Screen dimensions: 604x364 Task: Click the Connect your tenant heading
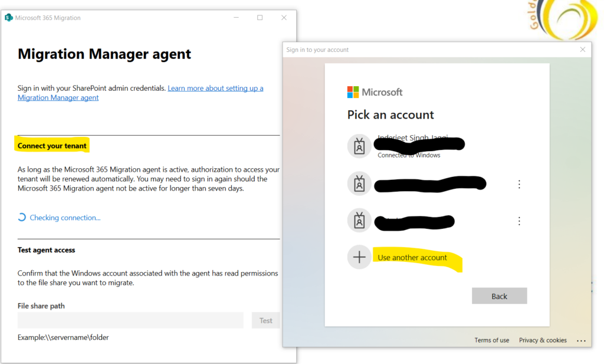pos(52,146)
